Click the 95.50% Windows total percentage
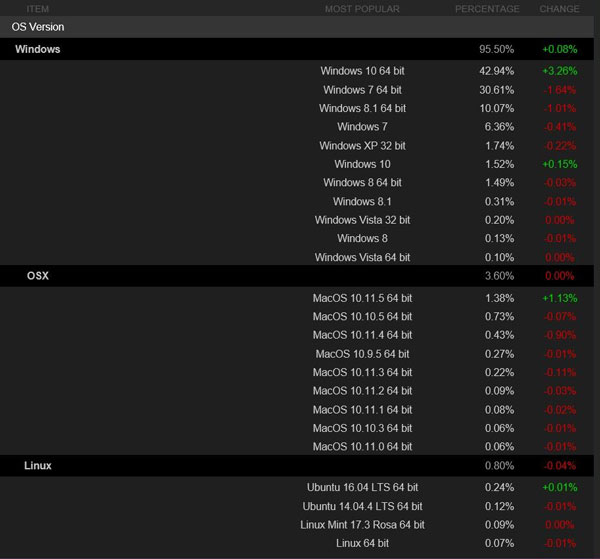The height and width of the screenshot is (559, 600). point(496,49)
